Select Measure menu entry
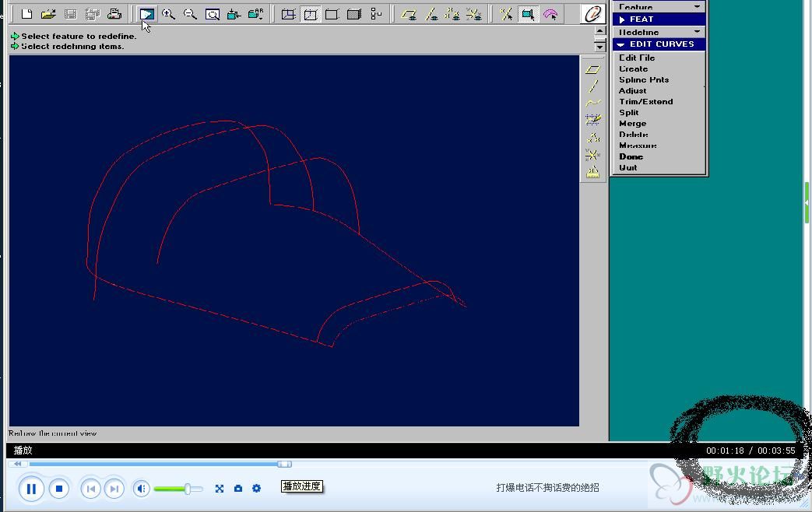 point(638,146)
